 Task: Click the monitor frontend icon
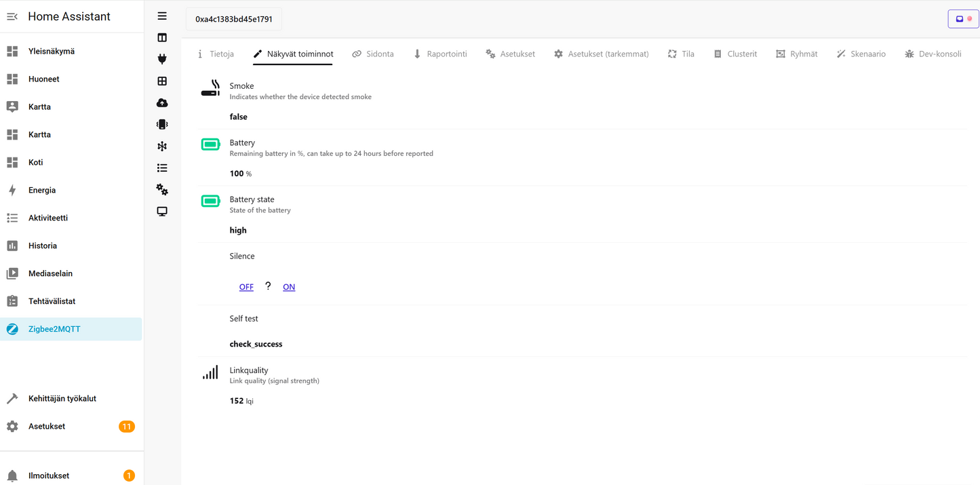coord(162,211)
